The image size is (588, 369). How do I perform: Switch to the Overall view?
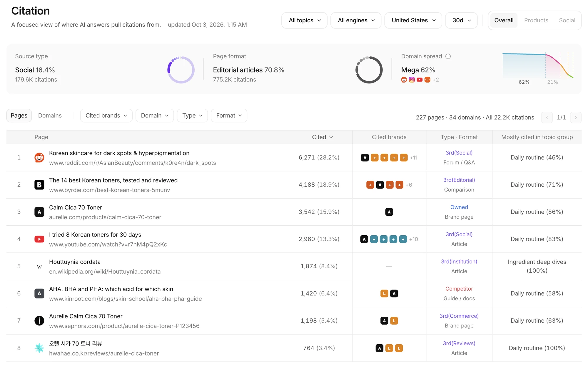504,20
